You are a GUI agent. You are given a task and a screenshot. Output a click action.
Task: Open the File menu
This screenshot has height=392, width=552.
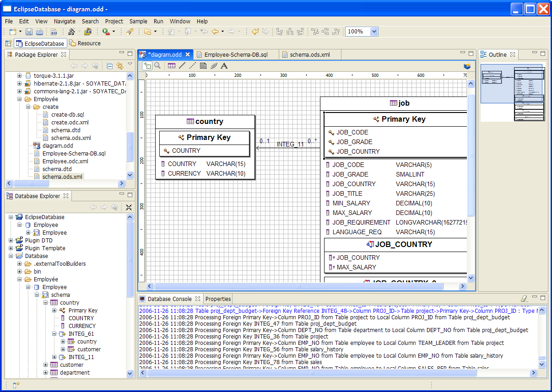[x=9, y=21]
